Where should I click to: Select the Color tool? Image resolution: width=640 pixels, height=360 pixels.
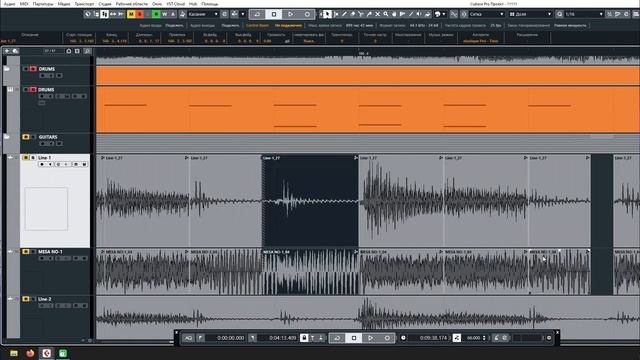click(x=427, y=14)
